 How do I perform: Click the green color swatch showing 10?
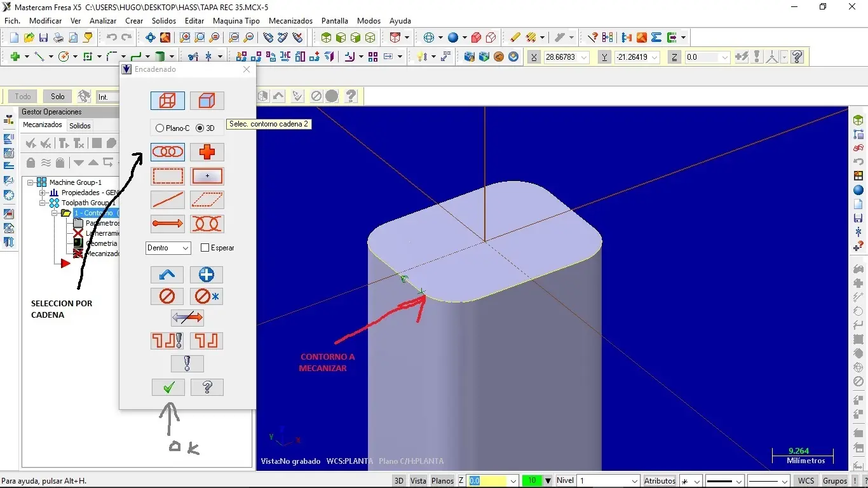(531, 481)
